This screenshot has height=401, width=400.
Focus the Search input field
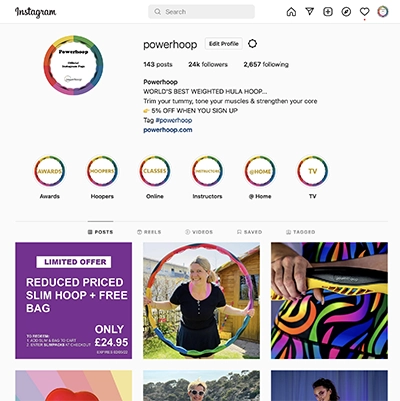(201, 12)
